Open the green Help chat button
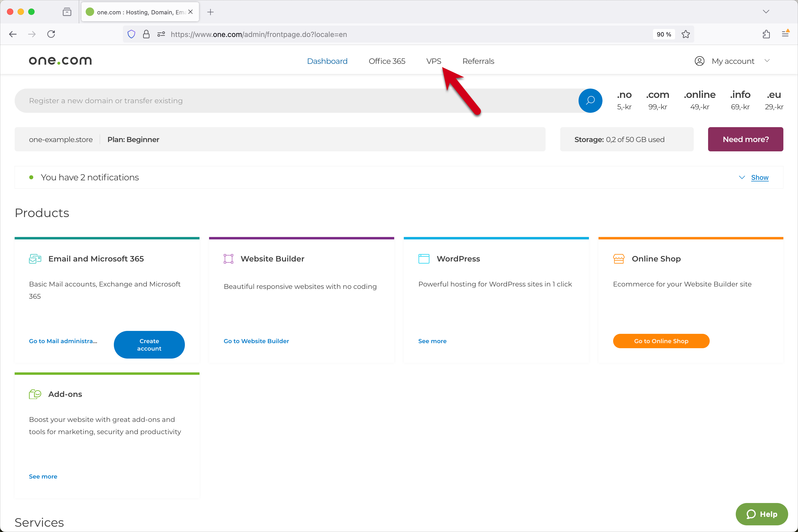The height and width of the screenshot is (532, 798). pyautogui.click(x=761, y=514)
